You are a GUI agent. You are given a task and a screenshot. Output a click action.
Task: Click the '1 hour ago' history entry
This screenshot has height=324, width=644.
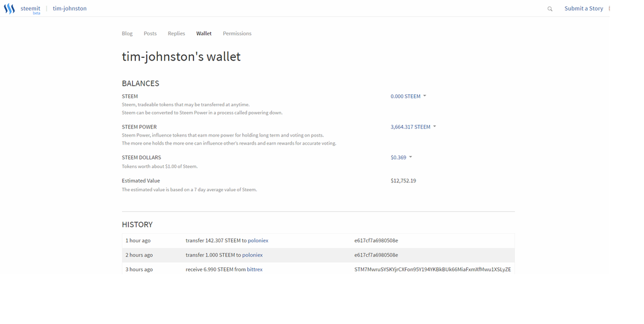click(138, 240)
